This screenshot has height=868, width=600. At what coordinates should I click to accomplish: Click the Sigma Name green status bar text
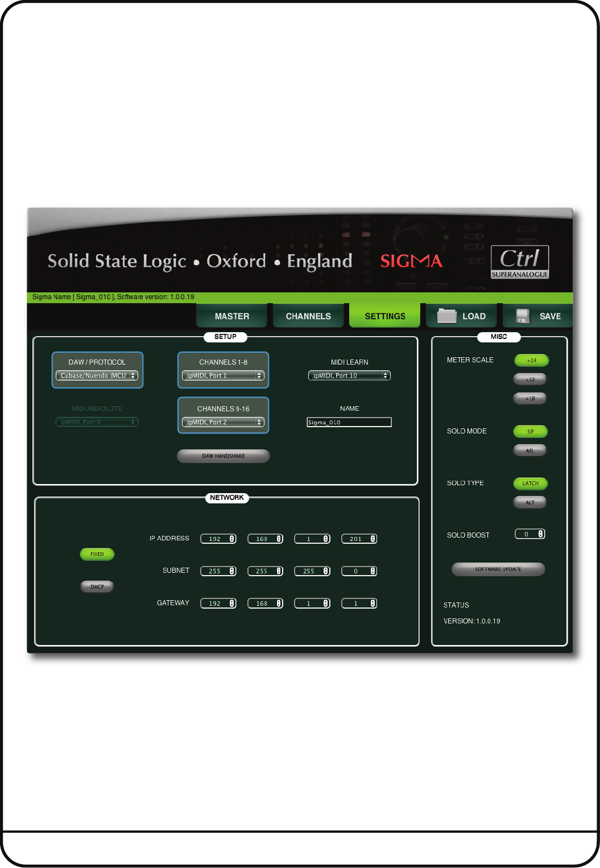pos(113,297)
